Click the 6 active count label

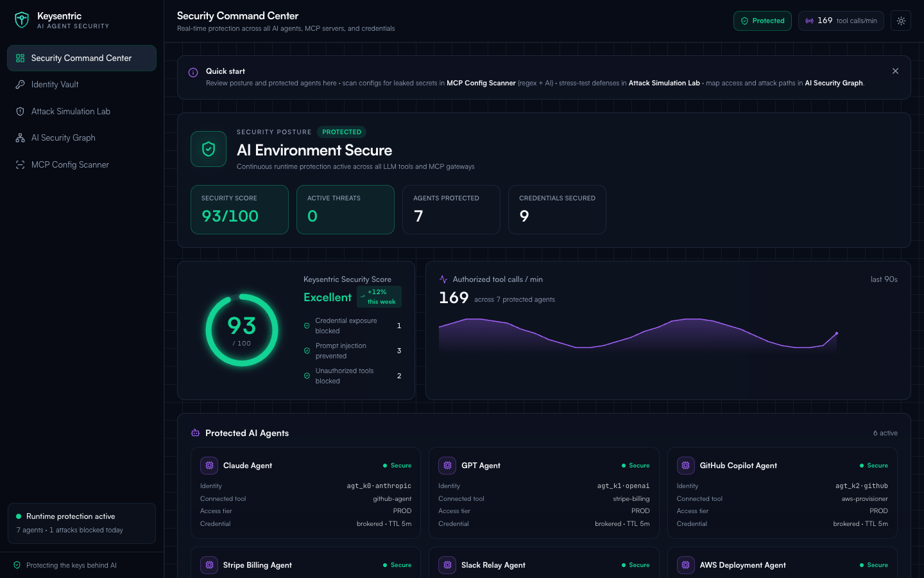coord(885,433)
